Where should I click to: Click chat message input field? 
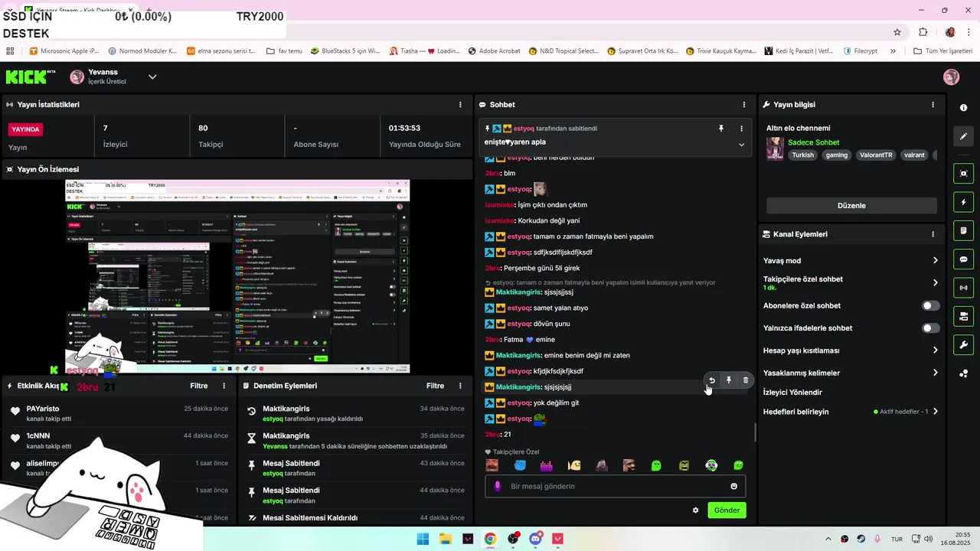click(615, 486)
